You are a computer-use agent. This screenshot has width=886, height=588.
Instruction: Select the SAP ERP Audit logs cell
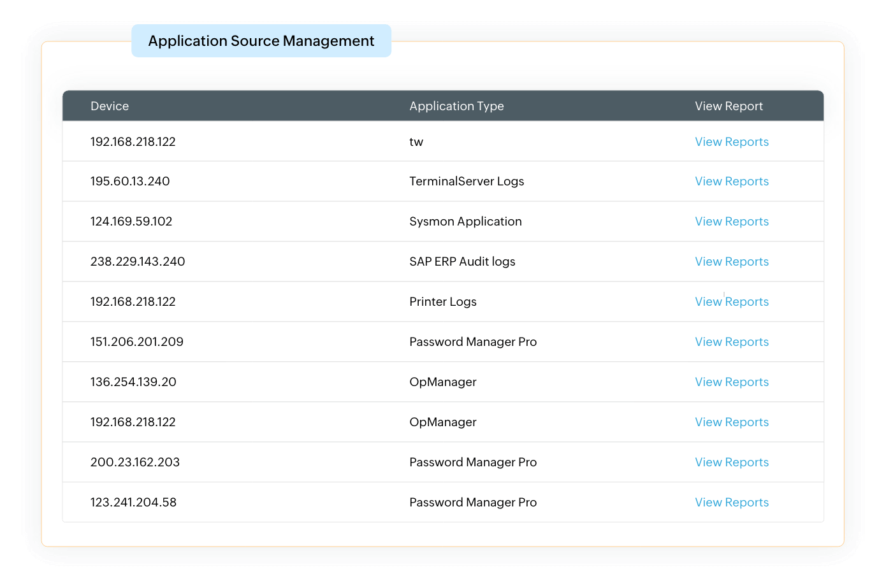(x=462, y=262)
